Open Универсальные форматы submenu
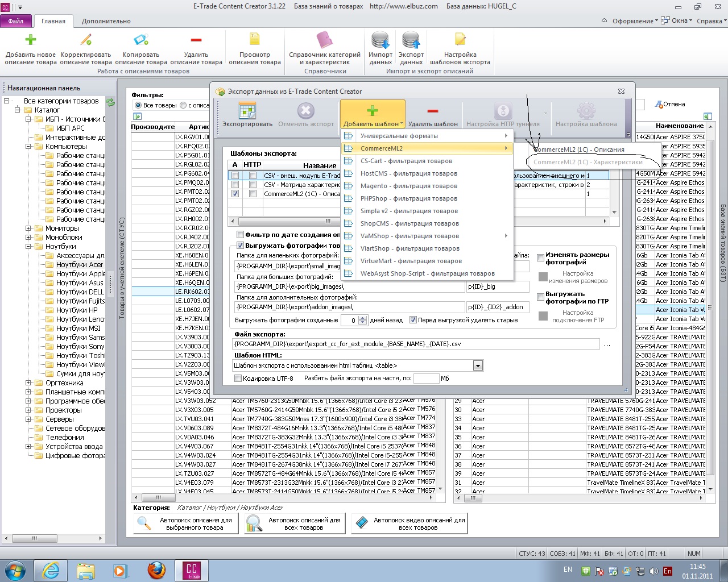The image size is (728, 582). click(x=427, y=136)
